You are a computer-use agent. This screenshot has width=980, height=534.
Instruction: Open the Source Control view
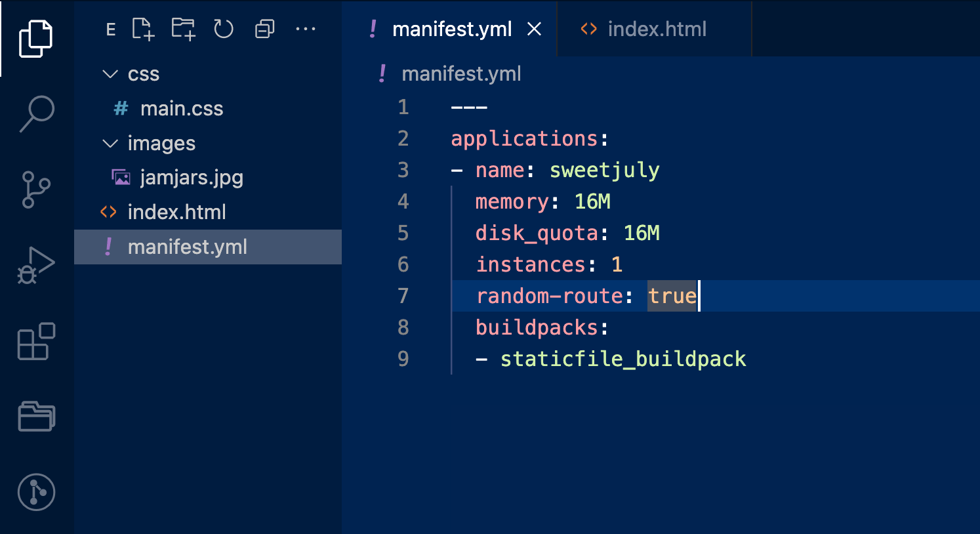pos(36,189)
